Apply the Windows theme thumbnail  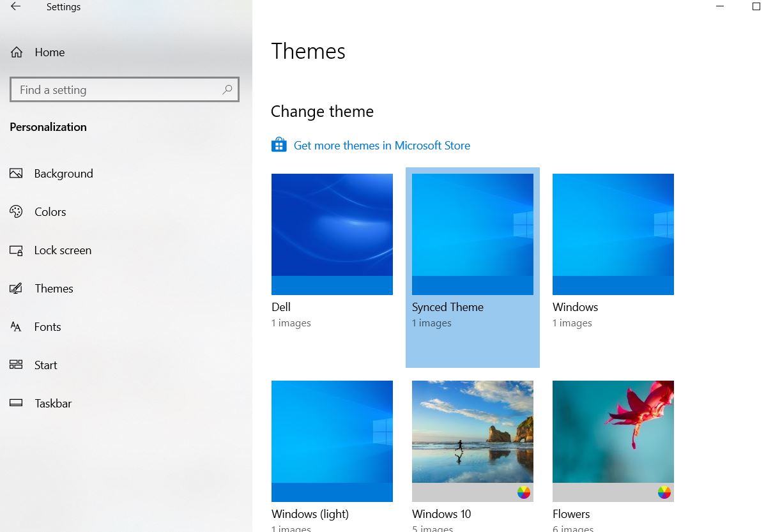[x=613, y=234]
